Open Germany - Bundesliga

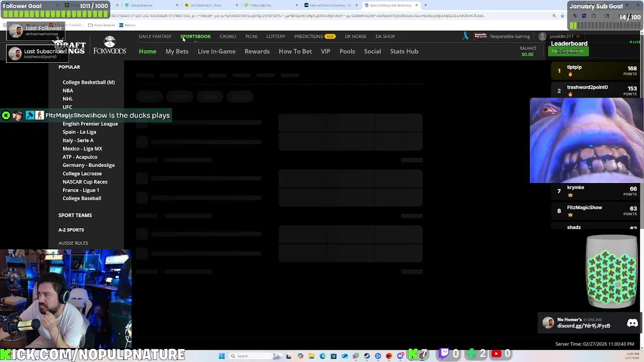pyautogui.click(x=88, y=165)
